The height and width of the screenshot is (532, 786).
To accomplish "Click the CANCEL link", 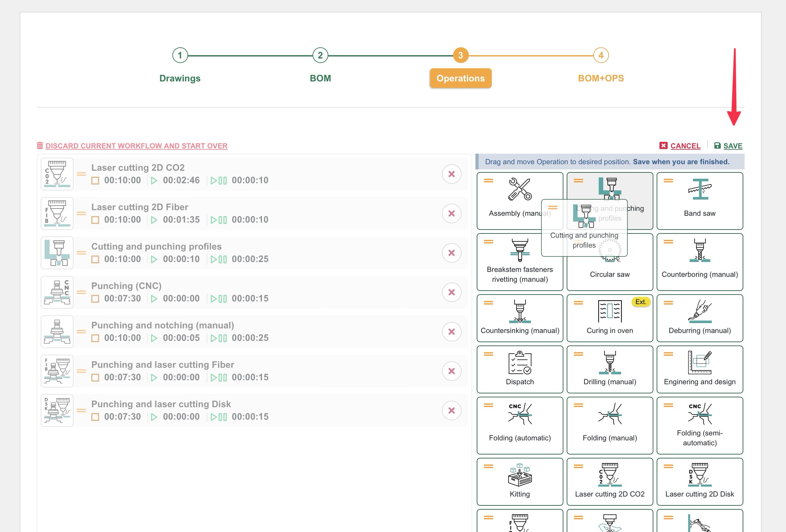I will click(685, 146).
